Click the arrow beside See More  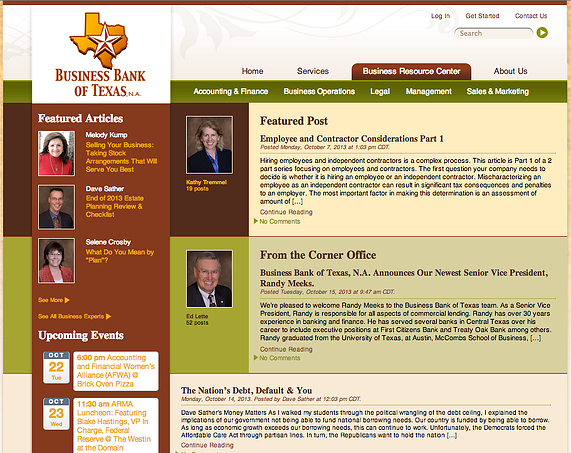click(x=67, y=300)
